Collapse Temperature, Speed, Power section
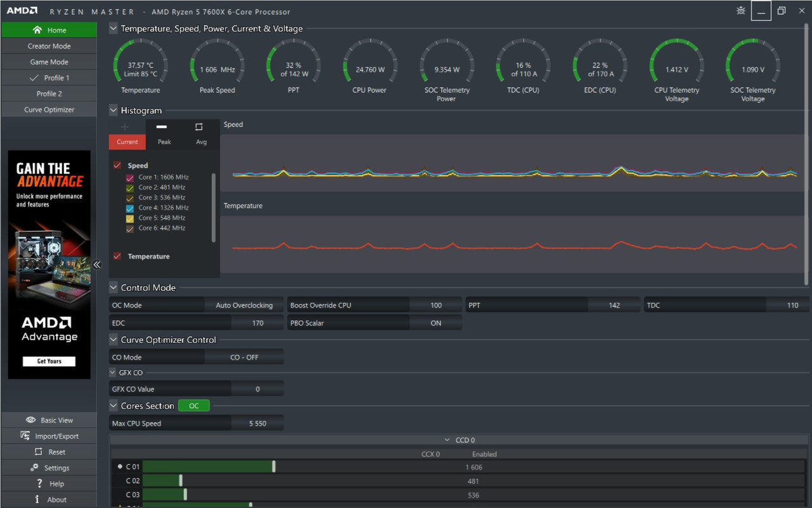 pyautogui.click(x=114, y=28)
